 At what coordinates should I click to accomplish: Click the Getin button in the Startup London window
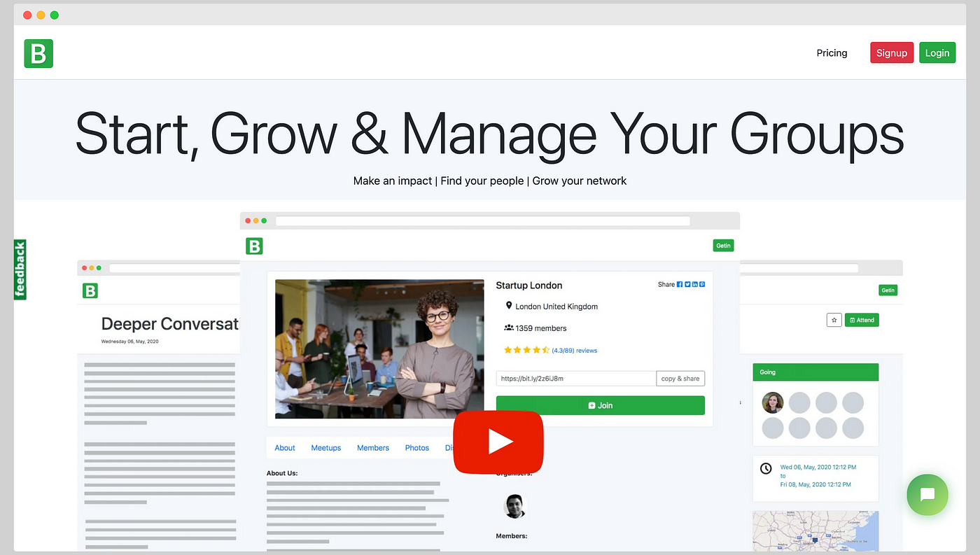[x=723, y=246]
